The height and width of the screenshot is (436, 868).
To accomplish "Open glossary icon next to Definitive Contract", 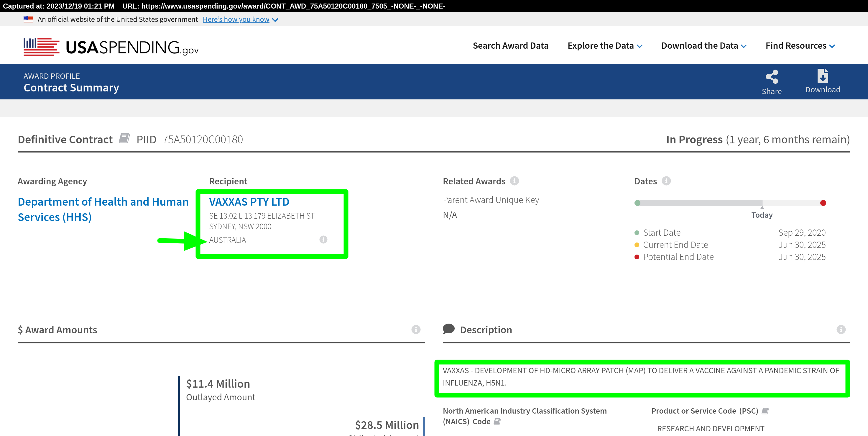I will click(x=124, y=138).
